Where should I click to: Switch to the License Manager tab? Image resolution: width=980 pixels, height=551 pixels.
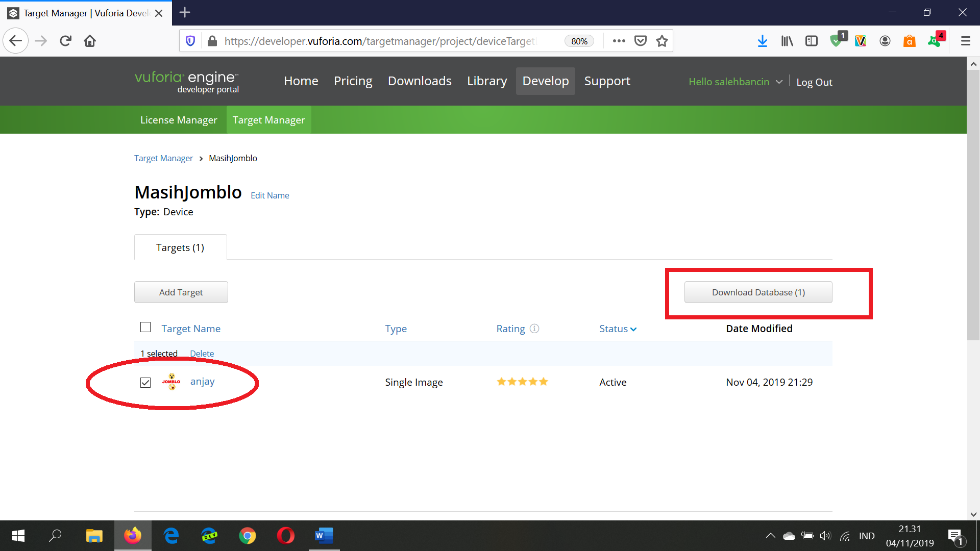[179, 120]
